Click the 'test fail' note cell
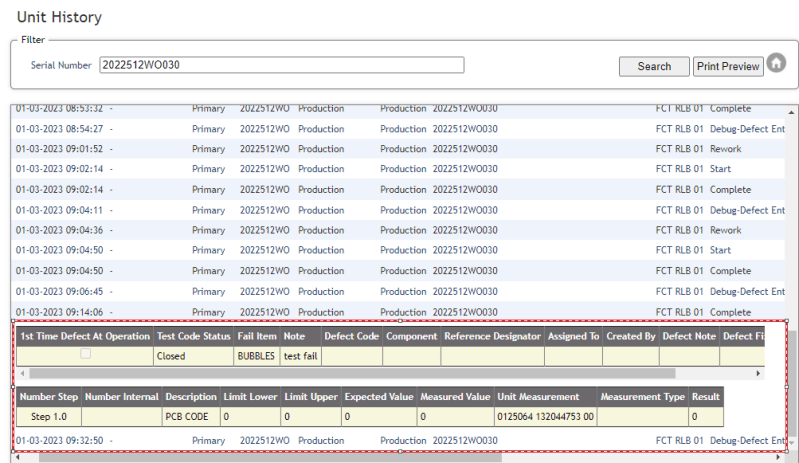The width and height of the screenshot is (799, 463). click(x=301, y=356)
